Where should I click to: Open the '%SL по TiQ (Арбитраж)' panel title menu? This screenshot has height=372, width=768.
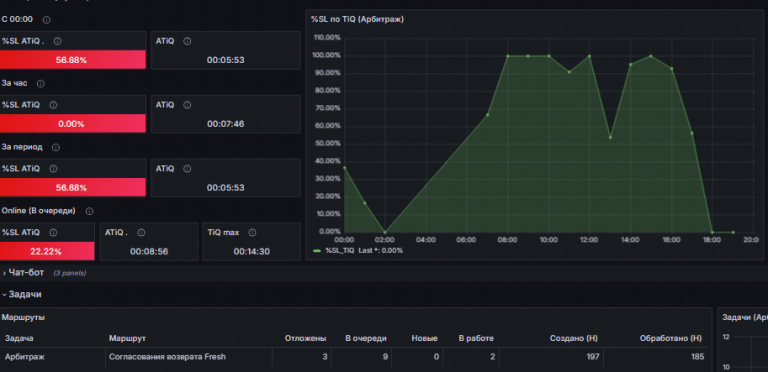pos(357,20)
